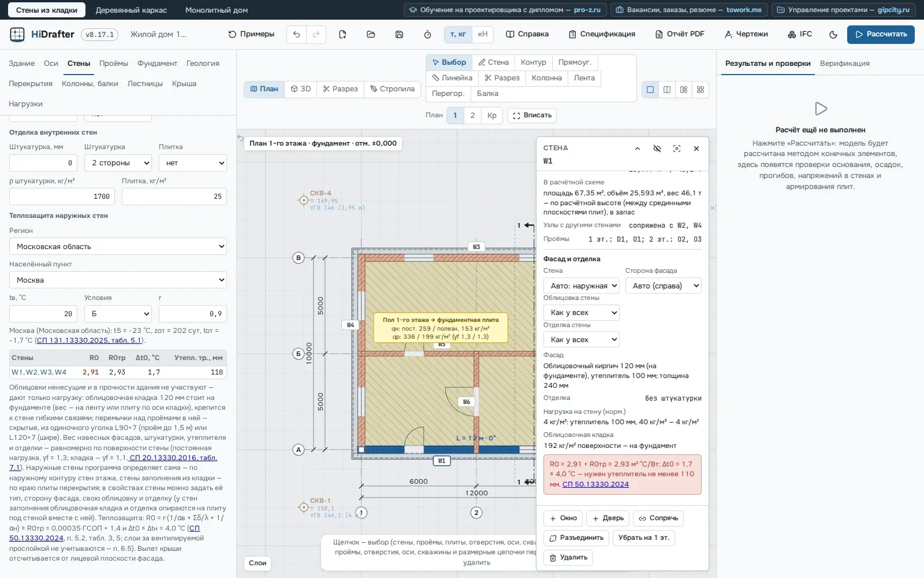The height and width of the screenshot is (578, 924).
Task: Open the Крыша tab
Action: coord(184,84)
